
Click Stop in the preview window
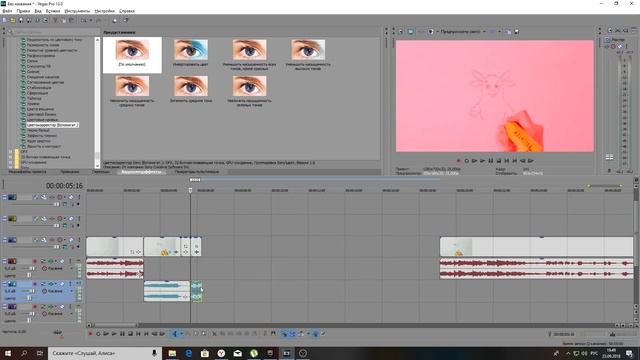point(499,161)
